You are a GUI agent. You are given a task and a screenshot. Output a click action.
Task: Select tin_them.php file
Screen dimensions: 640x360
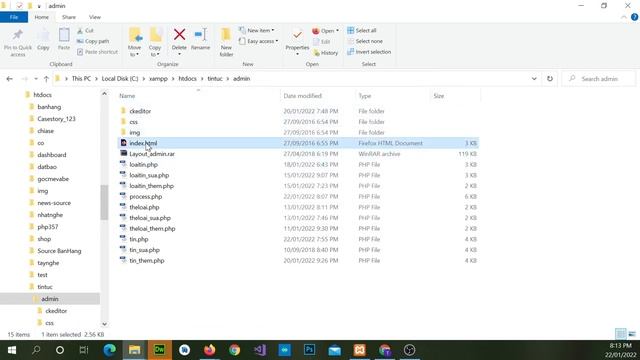coord(147,260)
